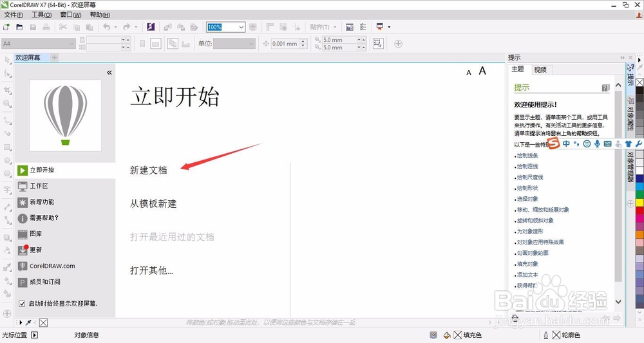The height and width of the screenshot is (343, 644).
Task: Click the outline pen icon in status bar
Action: [x=546, y=335]
